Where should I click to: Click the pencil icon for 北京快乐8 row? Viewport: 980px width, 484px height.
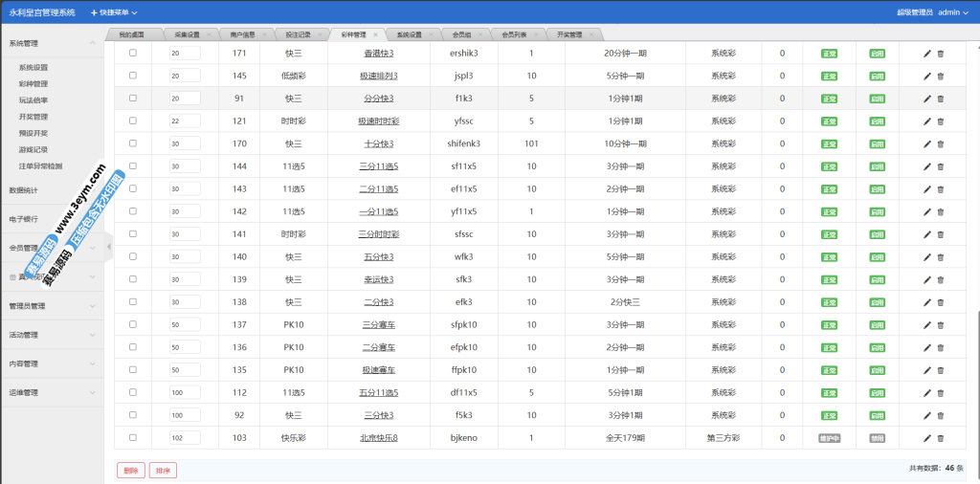926,438
